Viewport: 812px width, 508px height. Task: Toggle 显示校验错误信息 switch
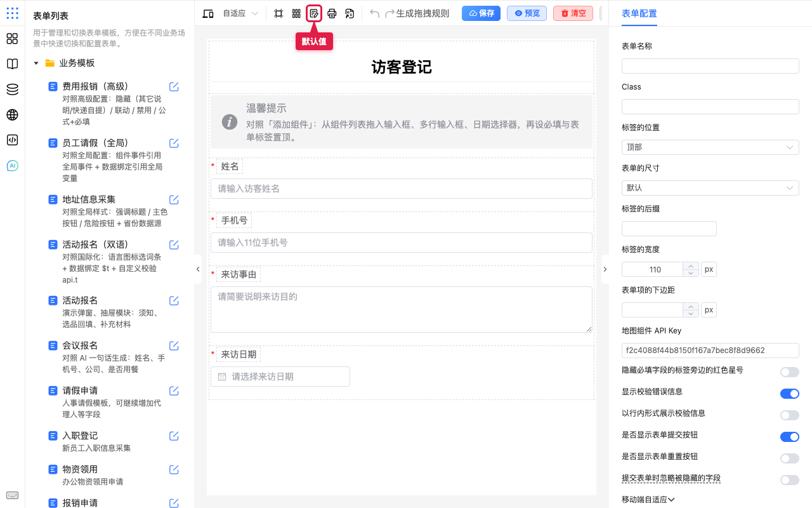[789, 394]
